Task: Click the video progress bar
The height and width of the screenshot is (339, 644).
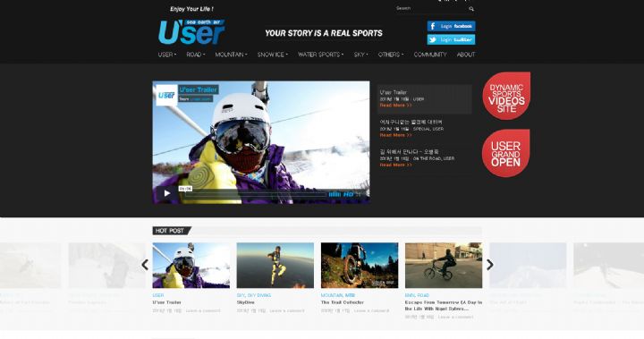Action: [255, 194]
